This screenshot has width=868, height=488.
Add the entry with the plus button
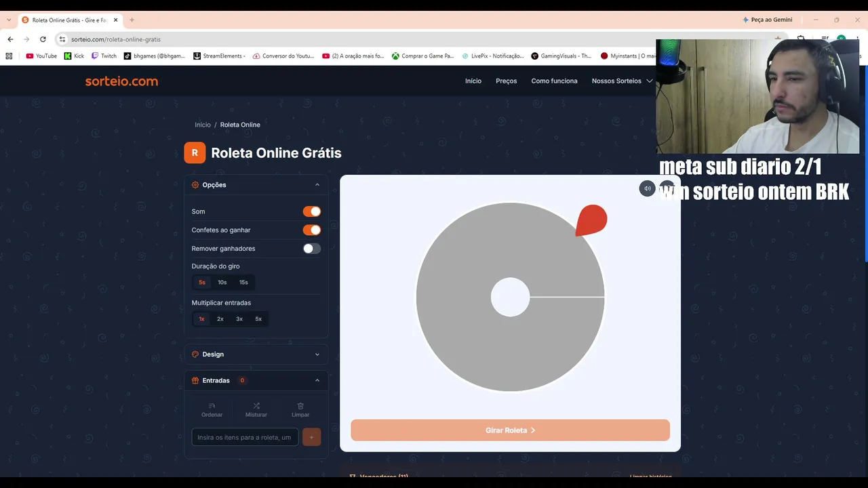311,437
